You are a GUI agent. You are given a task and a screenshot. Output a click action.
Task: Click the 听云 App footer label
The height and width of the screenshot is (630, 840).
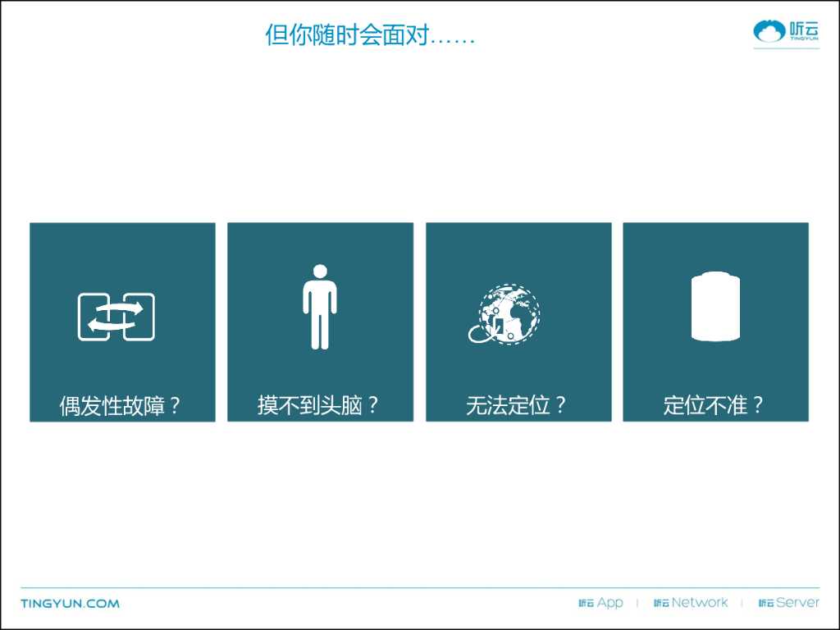tap(600, 603)
